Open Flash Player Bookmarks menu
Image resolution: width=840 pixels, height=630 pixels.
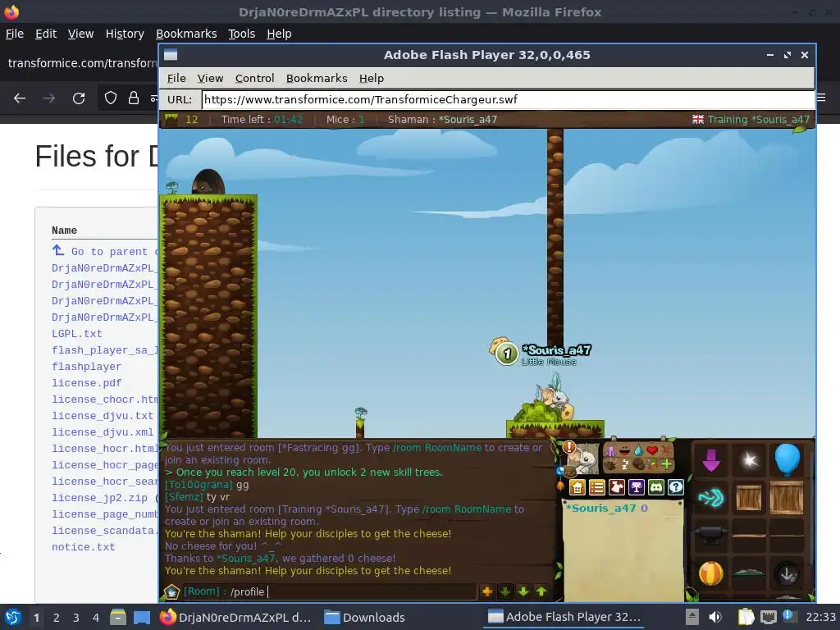pyautogui.click(x=317, y=78)
